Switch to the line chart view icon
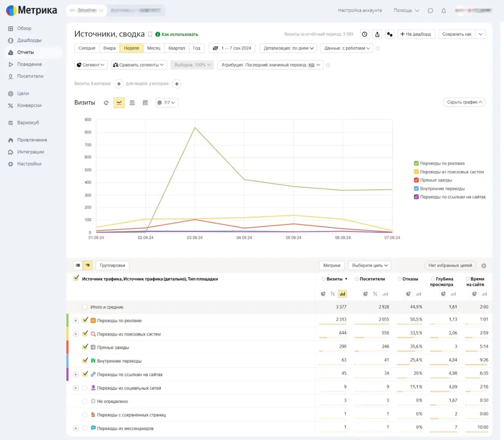 click(x=119, y=103)
